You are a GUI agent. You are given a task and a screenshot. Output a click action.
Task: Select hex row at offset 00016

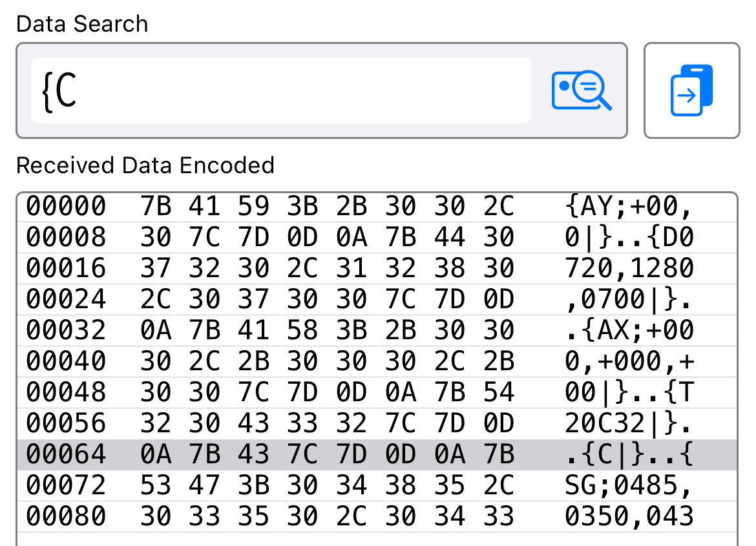377,269
